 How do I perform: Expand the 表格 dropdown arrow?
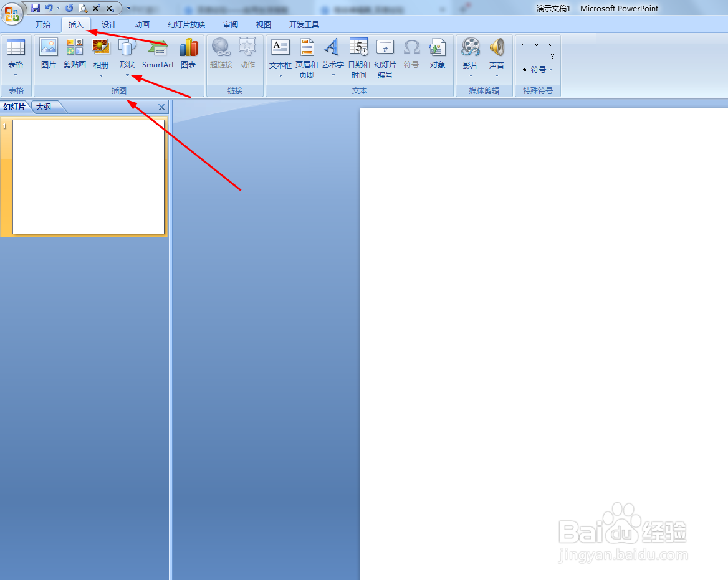point(16,75)
